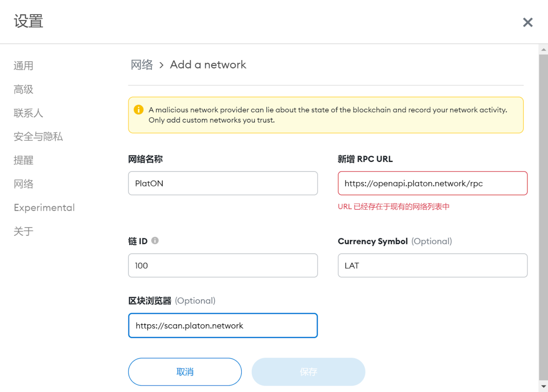Click the breadcrumb chevron before Add a network
The width and height of the screenshot is (548, 392).
[x=161, y=65]
